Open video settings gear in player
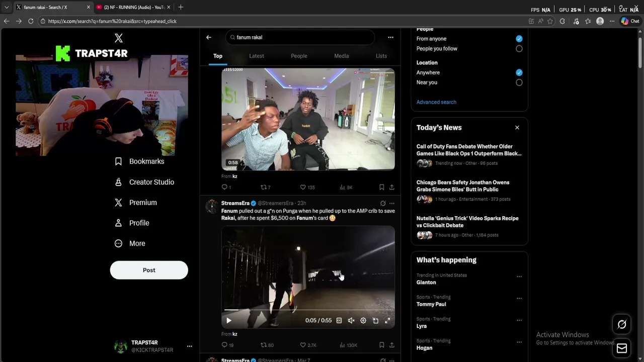Viewport: 644px width, 362px height. click(x=363, y=320)
